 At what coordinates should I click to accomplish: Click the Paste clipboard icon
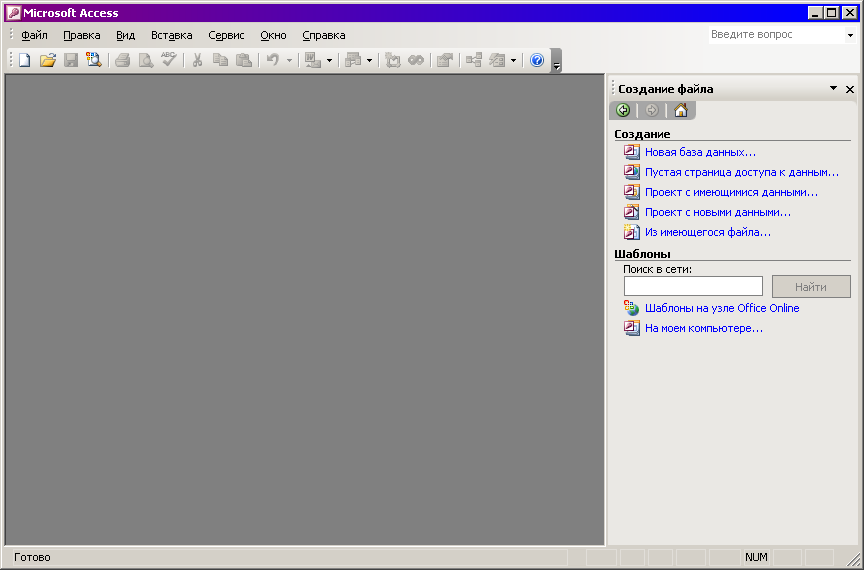click(244, 60)
